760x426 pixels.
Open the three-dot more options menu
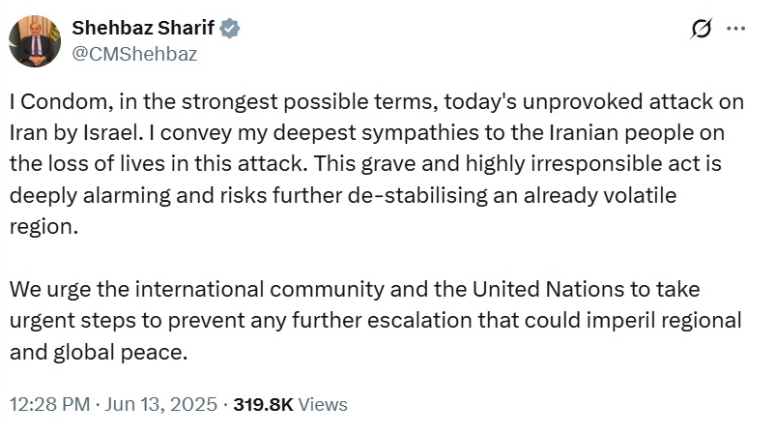736,29
